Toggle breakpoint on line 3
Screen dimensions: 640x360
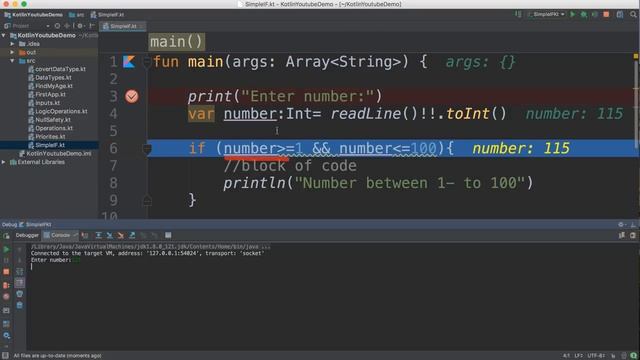point(131,96)
